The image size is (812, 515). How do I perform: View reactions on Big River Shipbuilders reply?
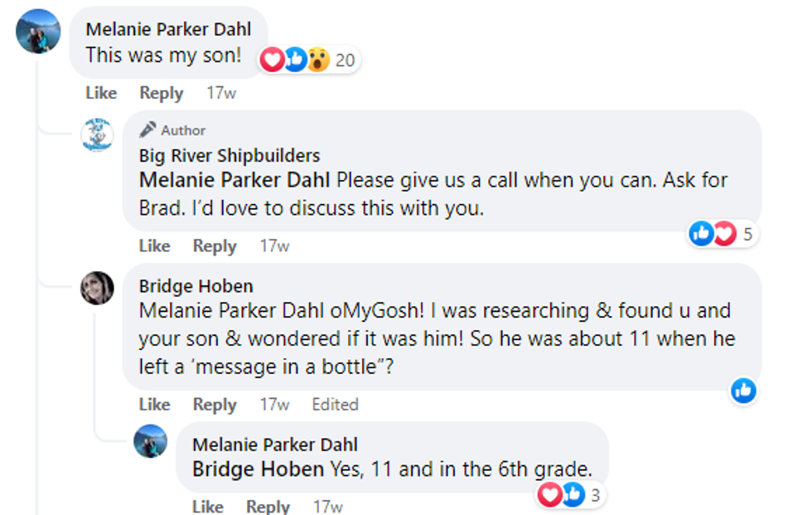(x=723, y=235)
